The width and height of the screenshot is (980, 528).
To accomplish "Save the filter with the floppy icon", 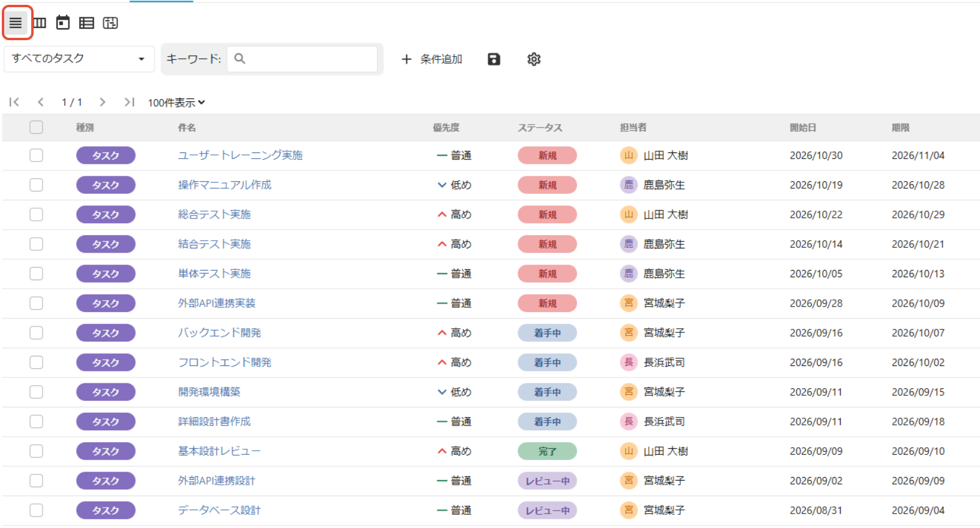I will (494, 59).
